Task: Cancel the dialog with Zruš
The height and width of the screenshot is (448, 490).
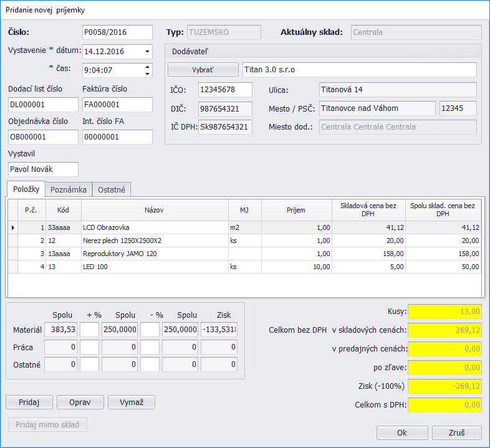Action: tap(456, 432)
